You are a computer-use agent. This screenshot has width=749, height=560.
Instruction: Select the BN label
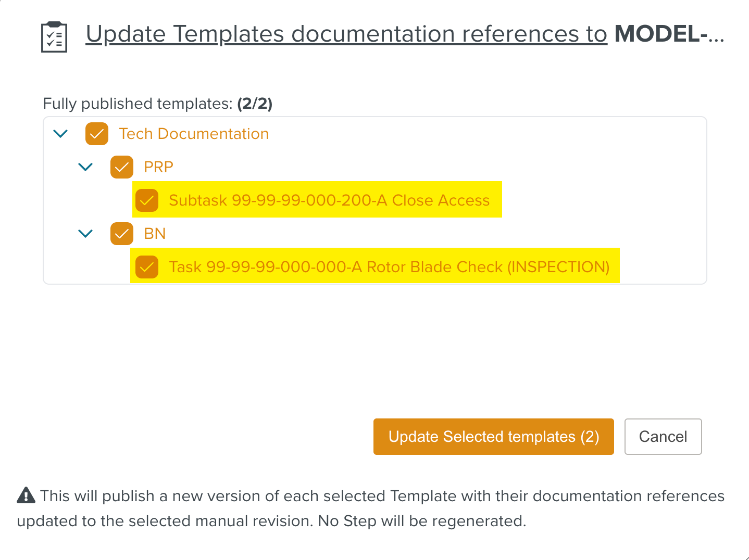click(154, 234)
